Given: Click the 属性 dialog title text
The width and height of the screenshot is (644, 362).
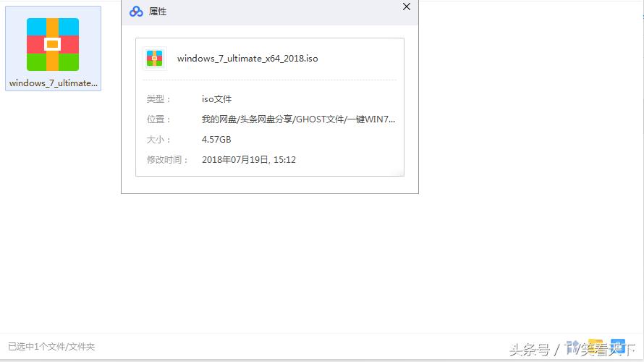Looking at the screenshot, I should 158,12.
